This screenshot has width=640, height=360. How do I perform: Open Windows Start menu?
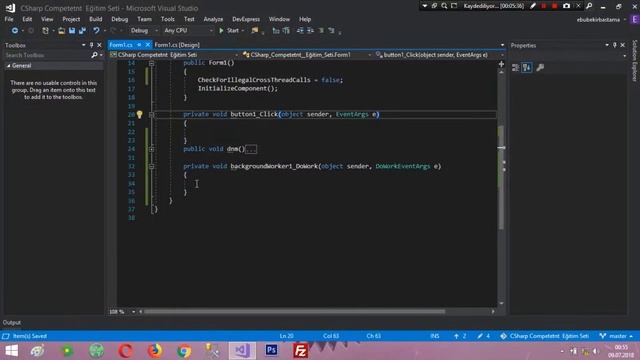11,351
